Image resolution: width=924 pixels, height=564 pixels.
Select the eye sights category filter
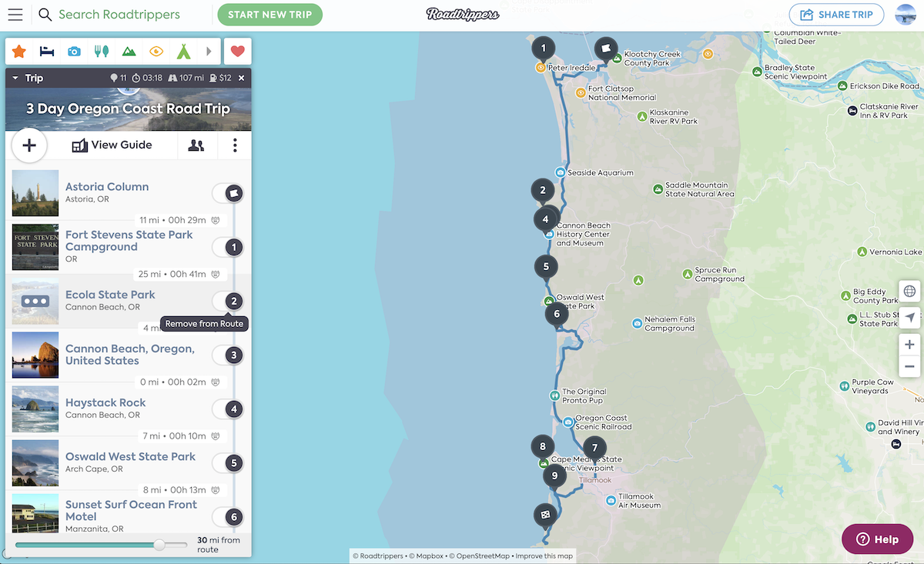tap(156, 52)
